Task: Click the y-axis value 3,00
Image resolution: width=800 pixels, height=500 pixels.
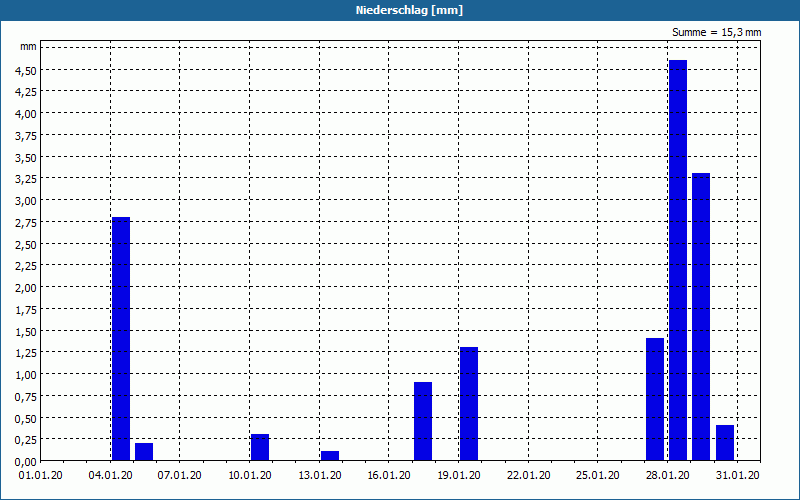Action: pyautogui.click(x=26, y=201)
